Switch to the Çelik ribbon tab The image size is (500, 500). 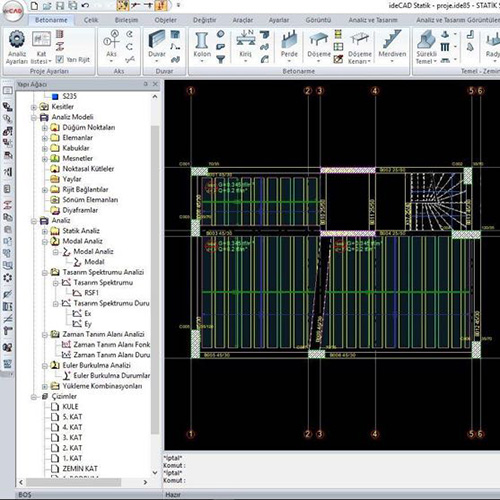pyautogui.click(x=91, y=20)
